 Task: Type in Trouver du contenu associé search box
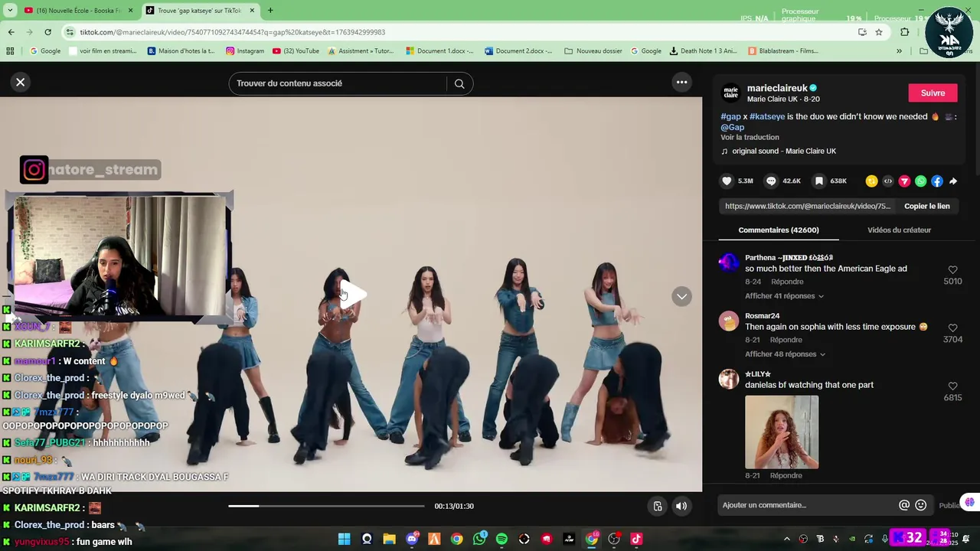coord(337,83)
